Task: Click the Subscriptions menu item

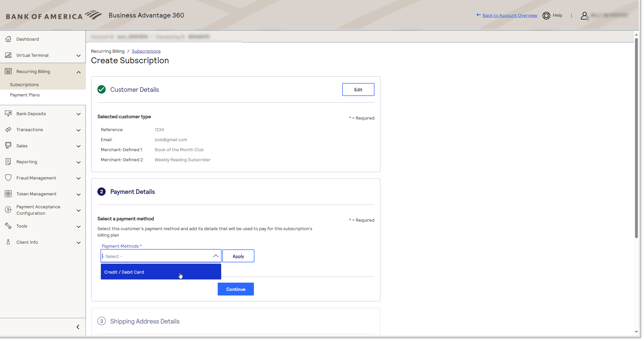Action: [24, 84]
